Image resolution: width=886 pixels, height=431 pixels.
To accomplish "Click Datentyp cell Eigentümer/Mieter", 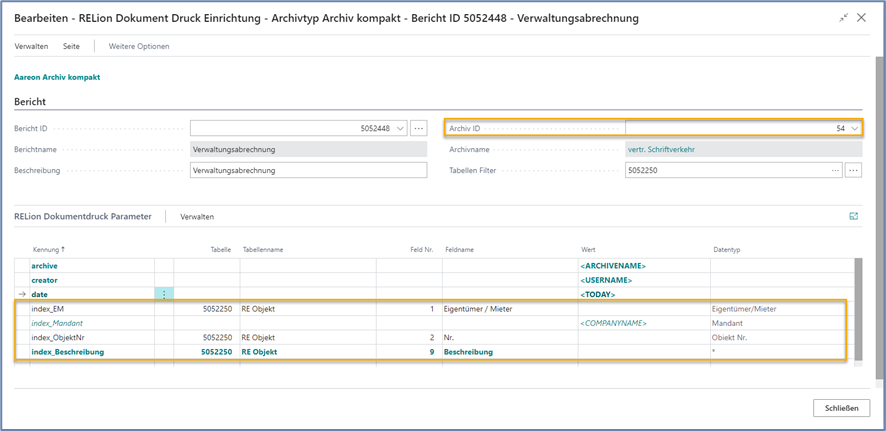I will tap(782, 309).
